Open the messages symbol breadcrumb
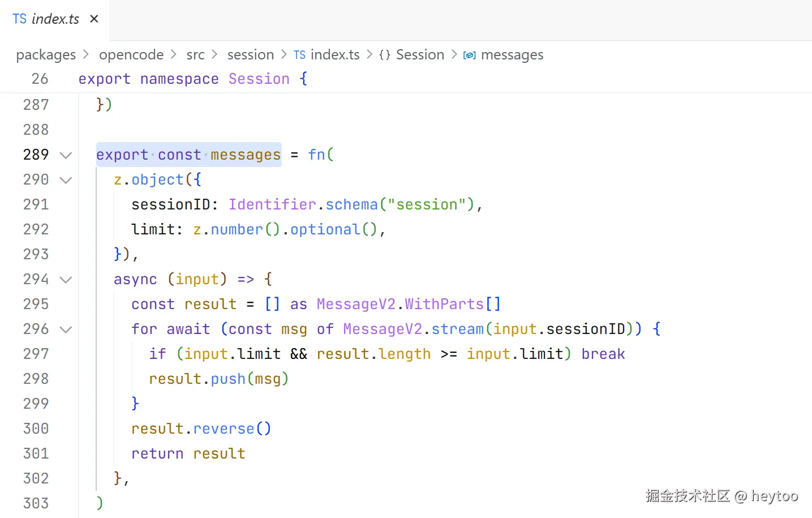The width and height of the screenshot is (812, 518). click(x=512, y=55)
